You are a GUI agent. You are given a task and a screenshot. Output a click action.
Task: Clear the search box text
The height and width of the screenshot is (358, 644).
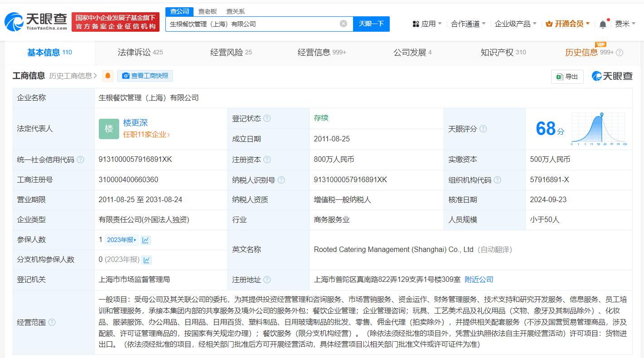(344, 24)
